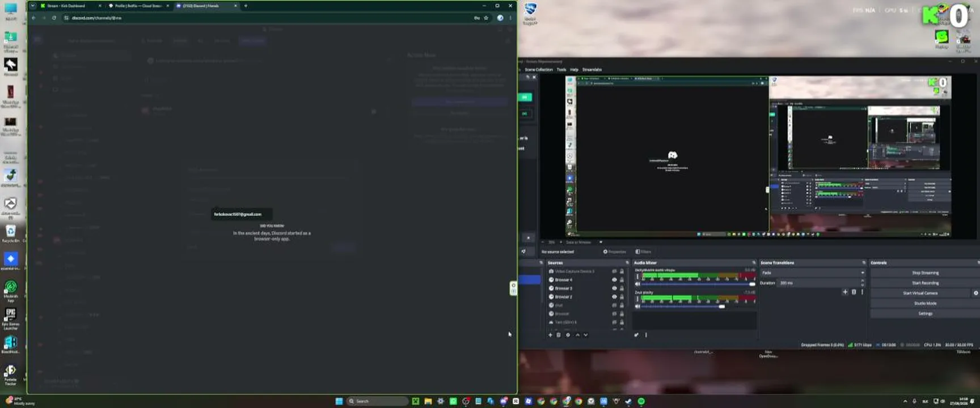The image size is (980, 408).
Task: Select the Browser 4 source row
Action: click(x=587, y=280)
